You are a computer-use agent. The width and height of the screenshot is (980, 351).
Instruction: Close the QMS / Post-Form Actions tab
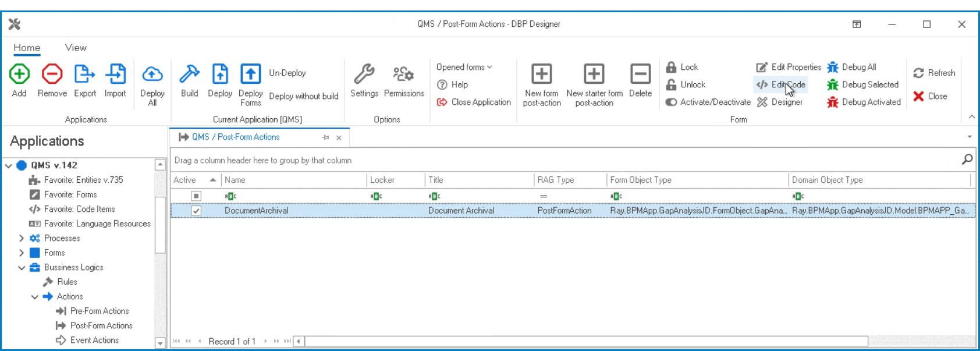(339, 137)
